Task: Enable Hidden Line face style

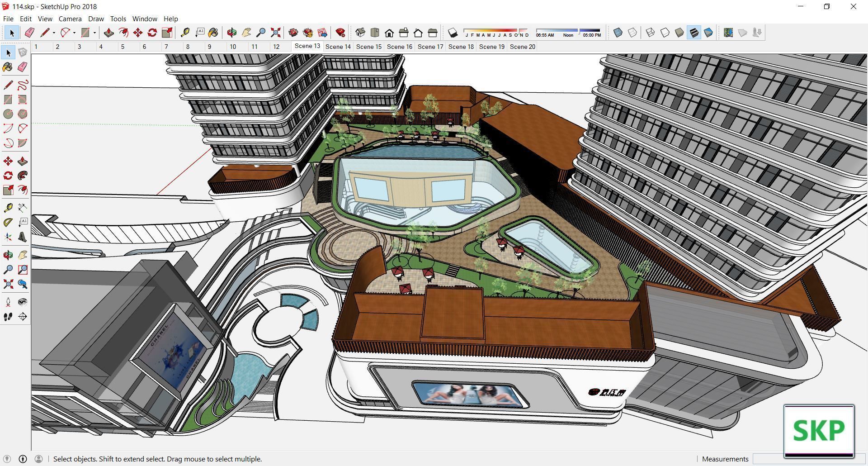Action: tap(665, 33)
